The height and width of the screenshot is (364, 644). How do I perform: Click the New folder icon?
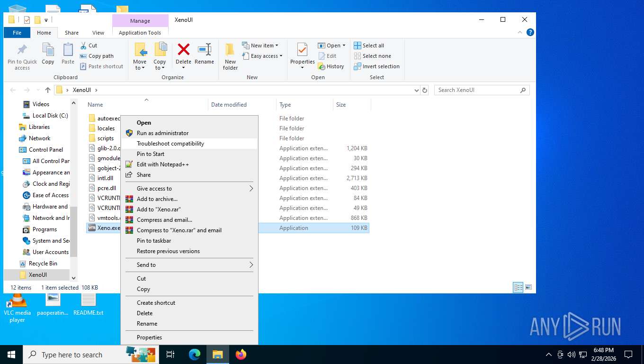click(x=230, y=50)
